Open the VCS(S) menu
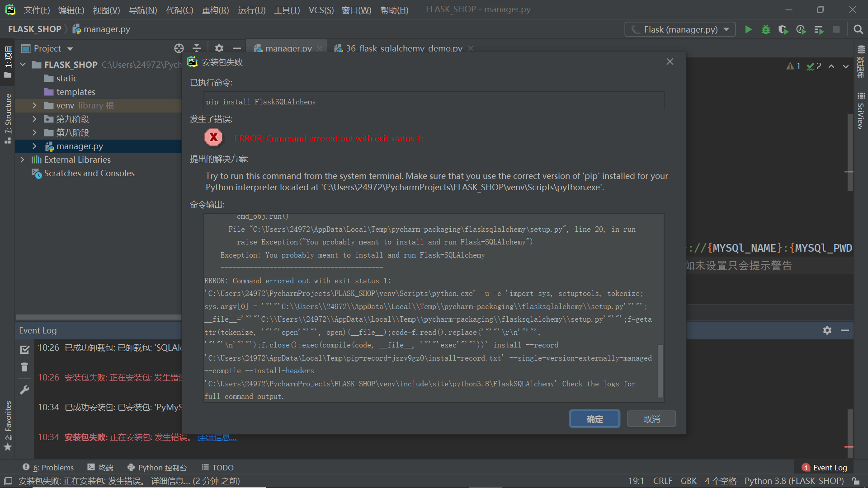This screenshot has width=868, height=488. click(321, 9)
